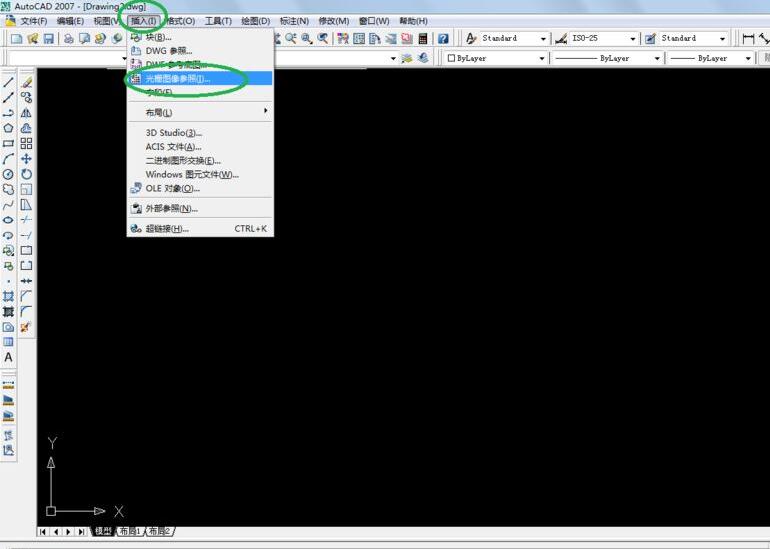Expand the ByLayer color dropdown
The height and width of the screenshot is (549, 770).
point(495,58)
